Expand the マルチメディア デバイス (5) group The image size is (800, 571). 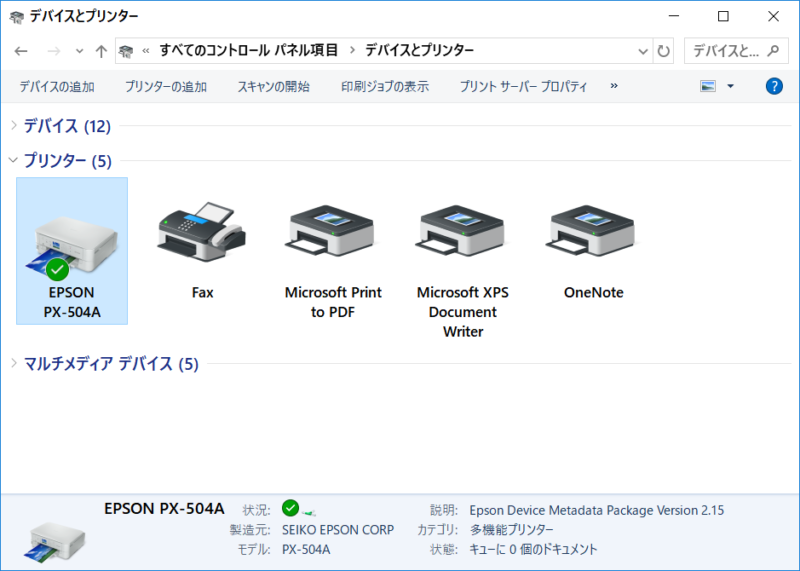[x=13, y=364]
